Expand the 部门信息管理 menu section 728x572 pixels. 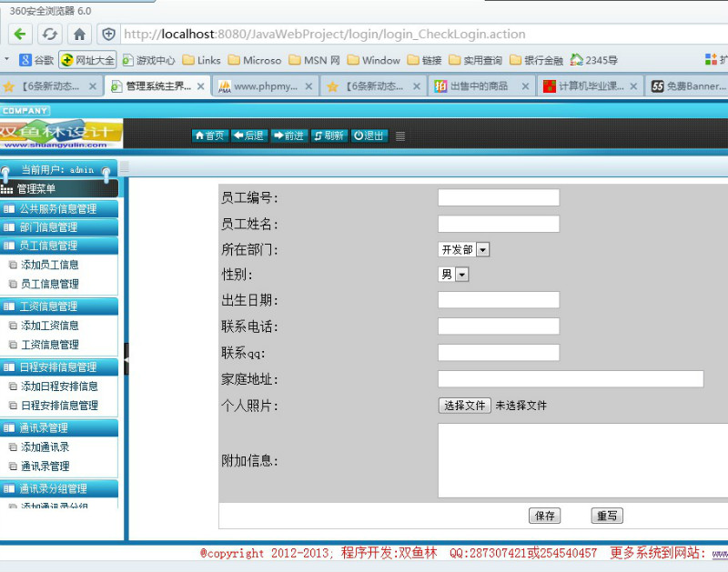pyautogui.click(x=59, y=227)
